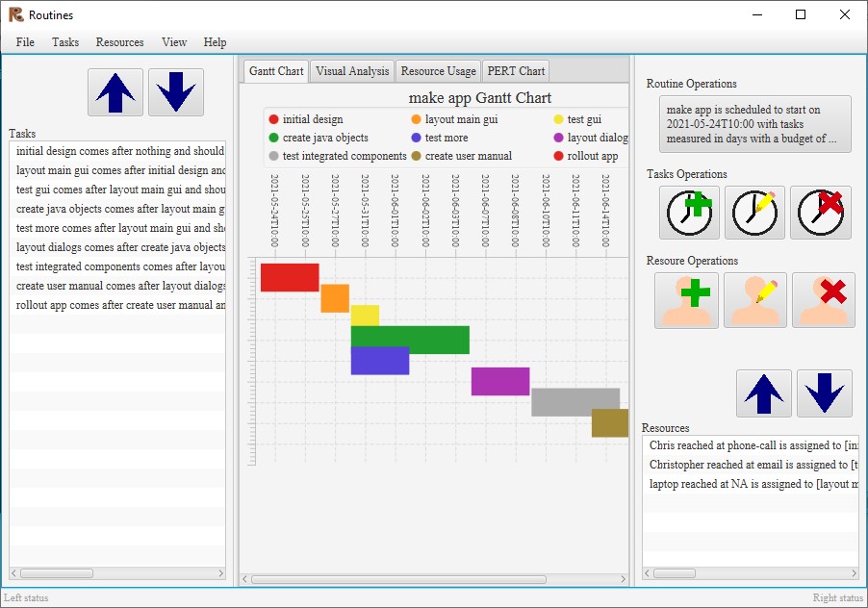This screenshot has height=608, width=868.
Task: Select the rollout app entry in Tasks list
Action: point(115,304)
